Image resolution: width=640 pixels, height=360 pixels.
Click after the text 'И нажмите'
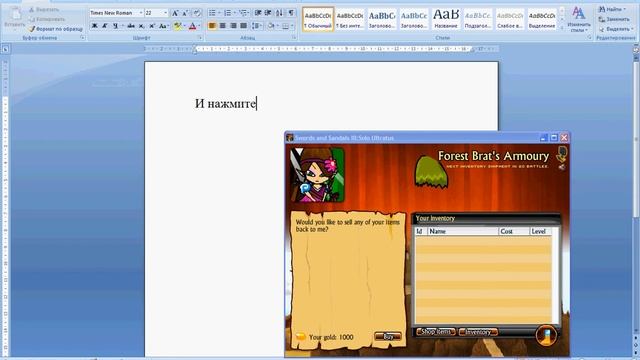click(256, 104)
